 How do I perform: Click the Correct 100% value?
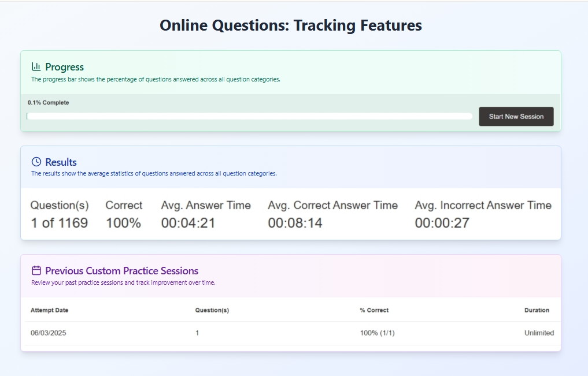click(x=123, y=223)
